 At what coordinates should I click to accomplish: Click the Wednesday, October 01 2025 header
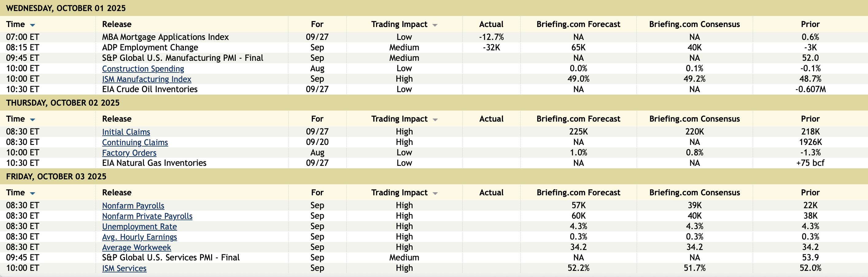tap(66, 8)
